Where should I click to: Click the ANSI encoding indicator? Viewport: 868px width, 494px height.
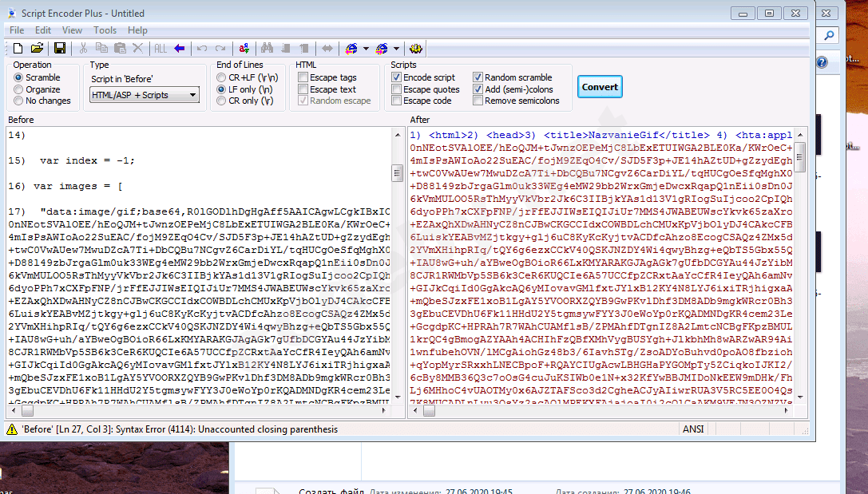(x=693, y=429)
